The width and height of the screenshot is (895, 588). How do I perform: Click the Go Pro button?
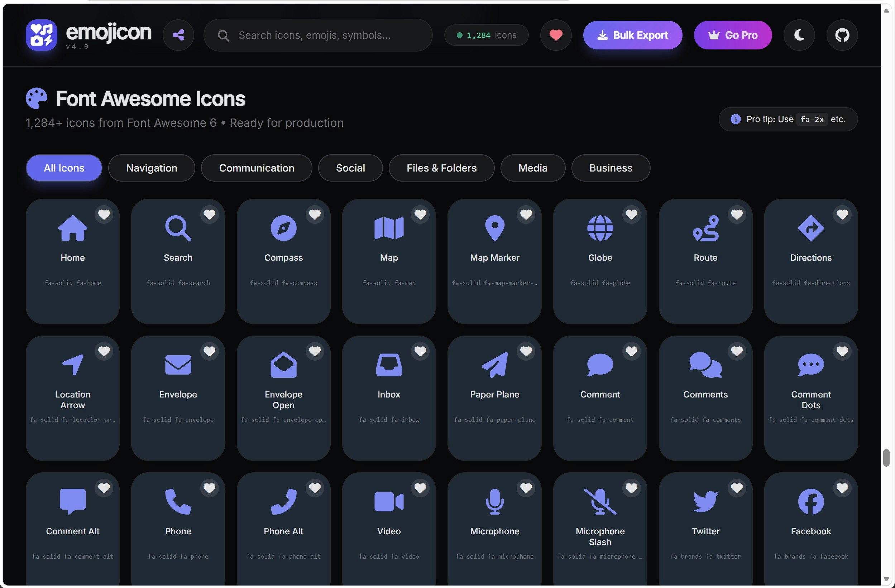click(733, 35)
